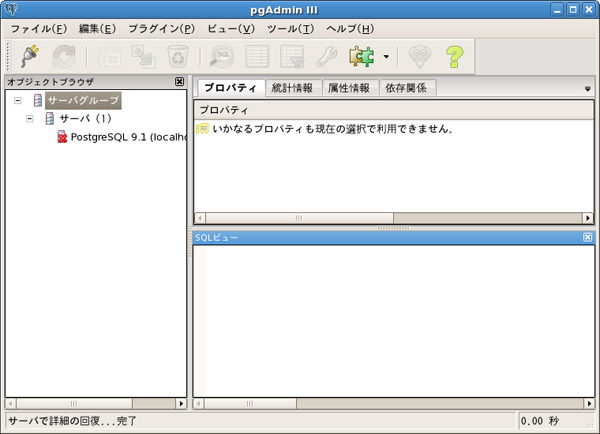Click properties pane scroll right arrow
Screen dimensions: 600x434
pos(588,218)
